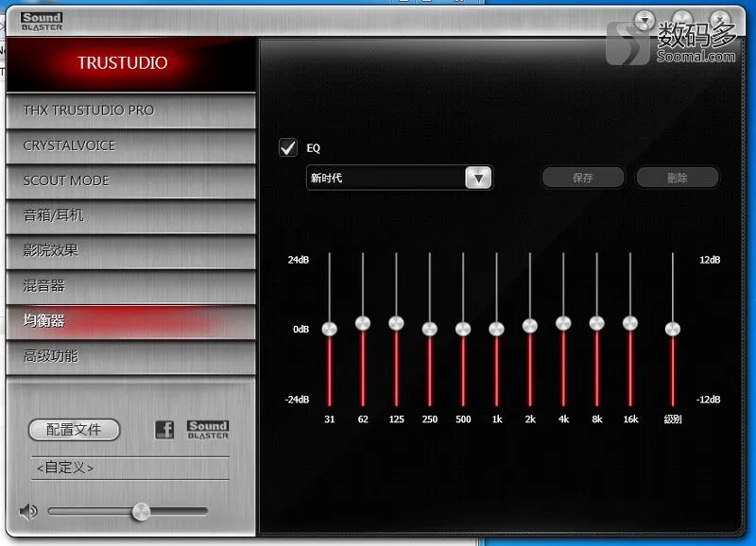This screenshot has width=756, height=546.
Task: Open 影院效果 menu item
Action: [130, 250]
